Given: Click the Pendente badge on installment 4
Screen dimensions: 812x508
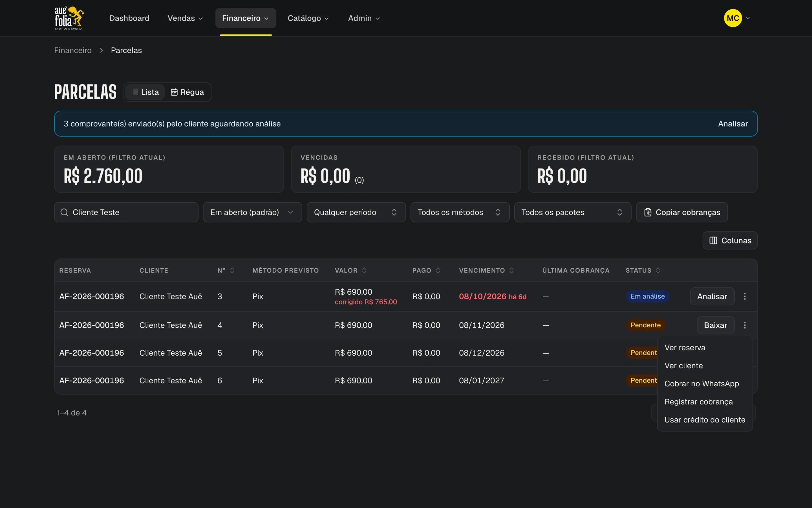Looking at the screenshot, I should point(645,325).
